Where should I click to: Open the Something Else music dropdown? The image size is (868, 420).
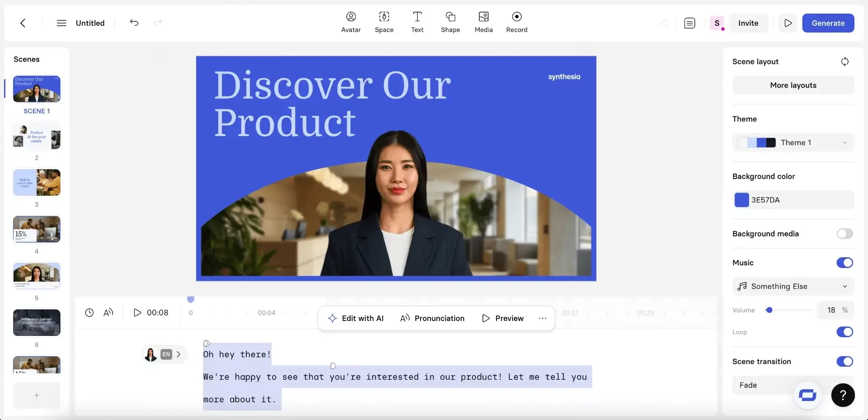point(793,287)
